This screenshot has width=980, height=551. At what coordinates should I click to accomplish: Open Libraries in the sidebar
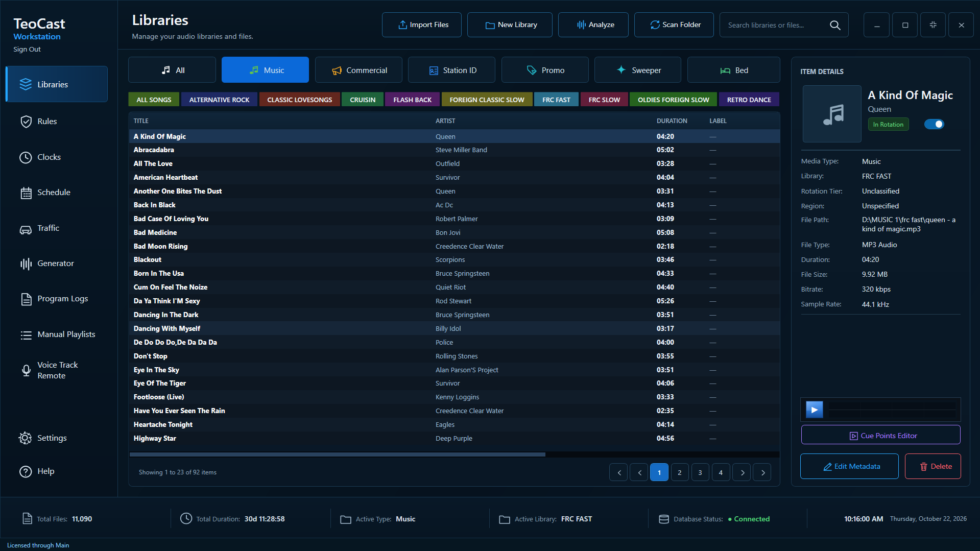tap(57, 84)
